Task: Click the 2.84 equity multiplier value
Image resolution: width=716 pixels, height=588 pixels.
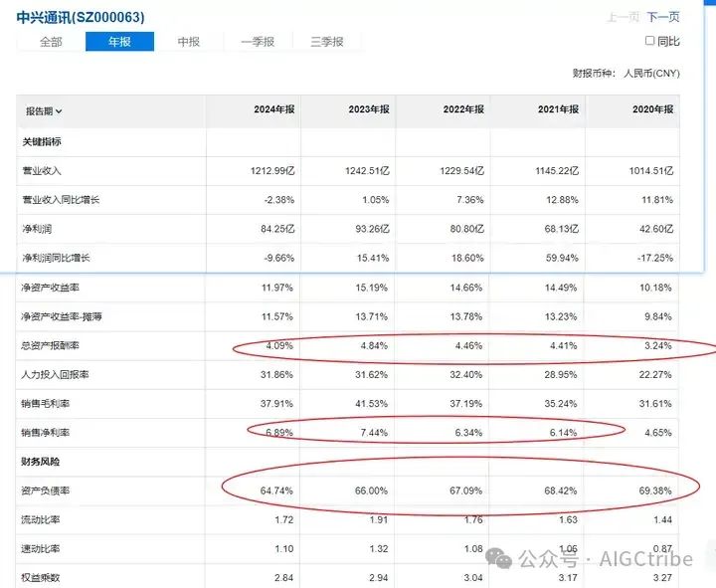Action: (284, 578)
